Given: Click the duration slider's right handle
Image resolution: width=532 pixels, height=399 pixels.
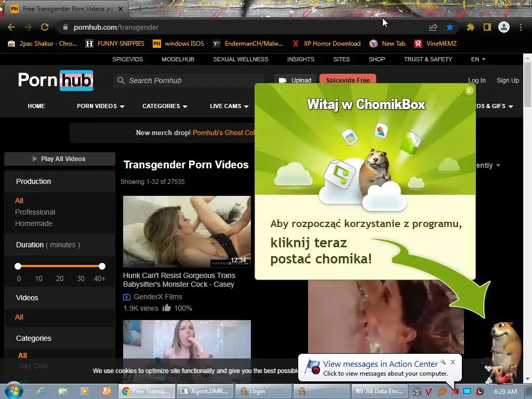Looking at the screenshot, I should (x=102, y=267).
